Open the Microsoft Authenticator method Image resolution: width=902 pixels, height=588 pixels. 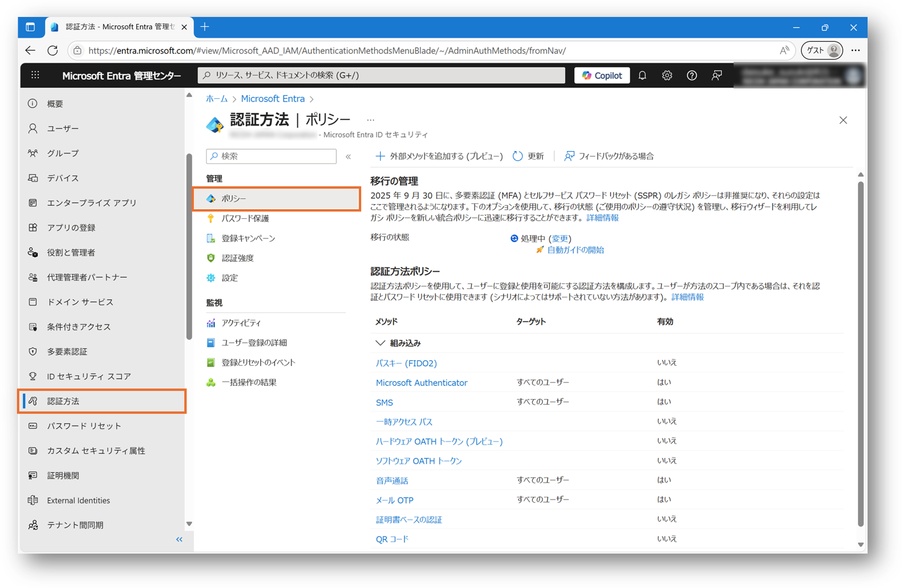tap(422, 382)
